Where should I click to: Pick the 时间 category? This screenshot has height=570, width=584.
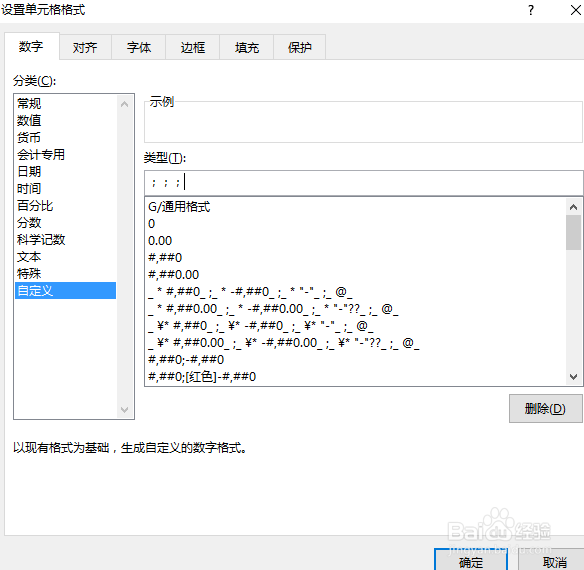coord(66,189)
